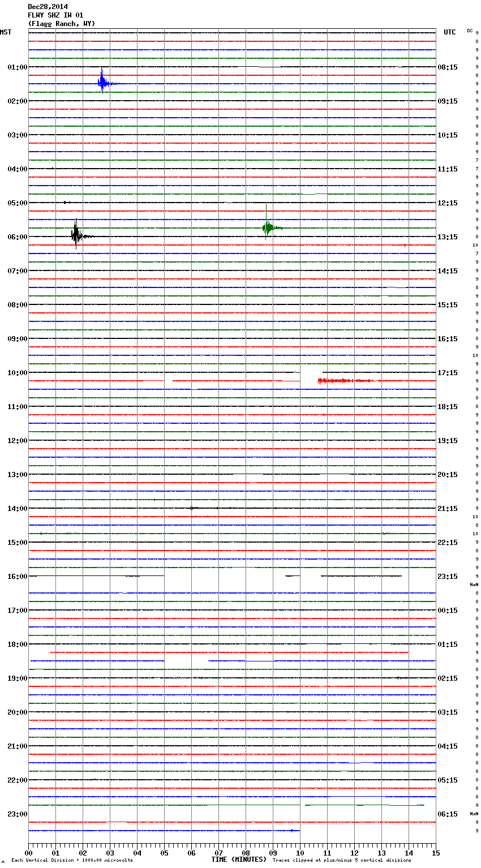The height and width of the screenshot is (868, 481).
Task: Click the date label Dec28,2014
Action: click(48, 7)
